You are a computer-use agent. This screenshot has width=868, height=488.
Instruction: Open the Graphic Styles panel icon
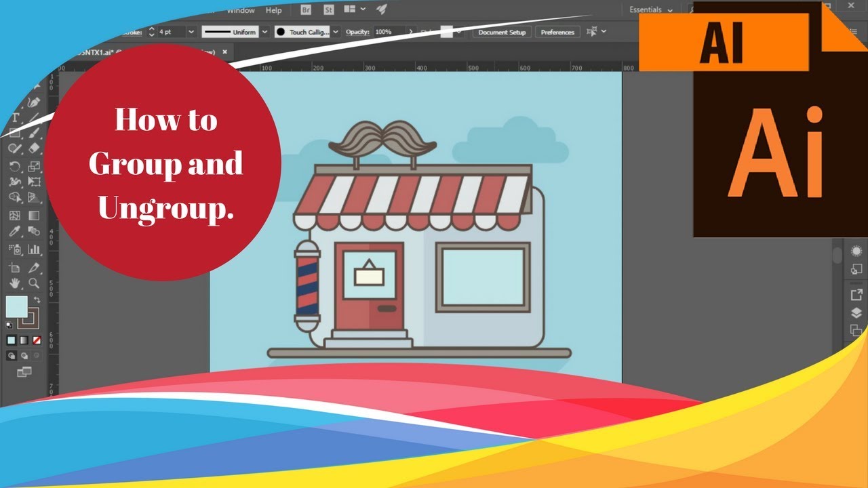pyautogui.click(x=856, y=269)
